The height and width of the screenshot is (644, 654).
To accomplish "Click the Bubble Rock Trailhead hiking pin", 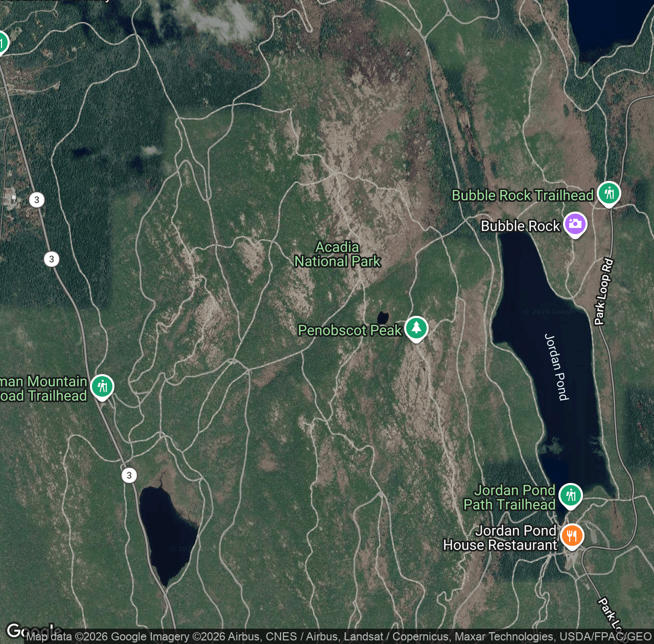I will pyautogui.click(x=609, y=194).
